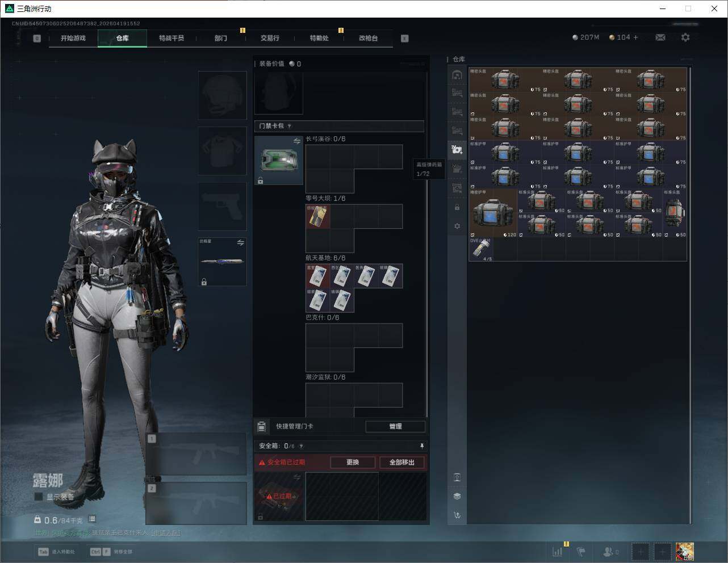The width and height of the screenshot is (728, 563).
Task: Select the empty body armor slot
Action: coord(222,150)
